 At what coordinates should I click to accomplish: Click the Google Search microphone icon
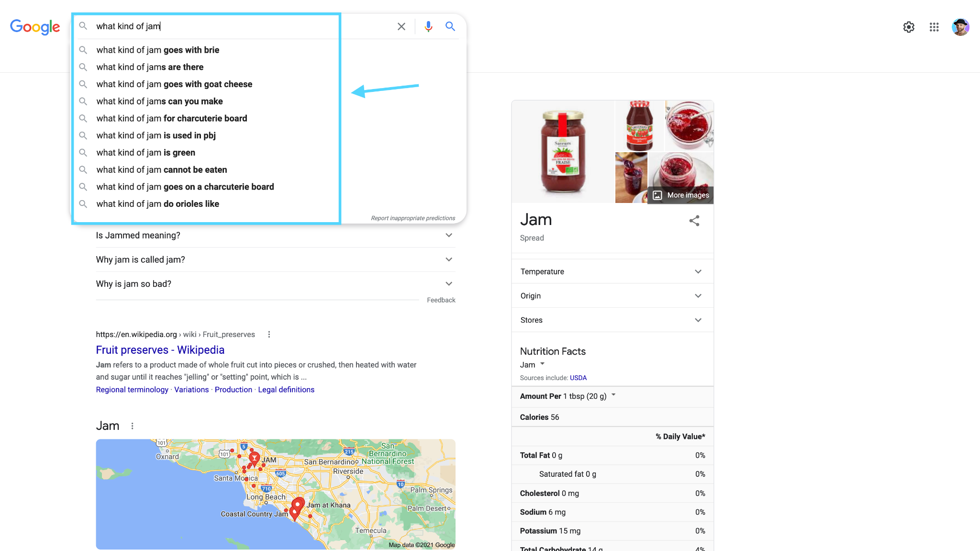coord(428,25)
